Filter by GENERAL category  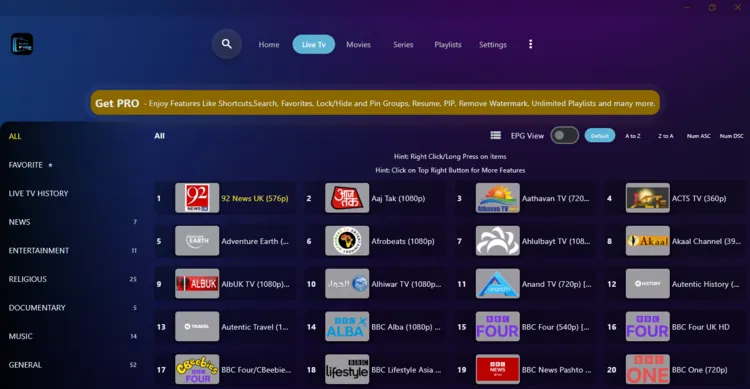(72, 365)
